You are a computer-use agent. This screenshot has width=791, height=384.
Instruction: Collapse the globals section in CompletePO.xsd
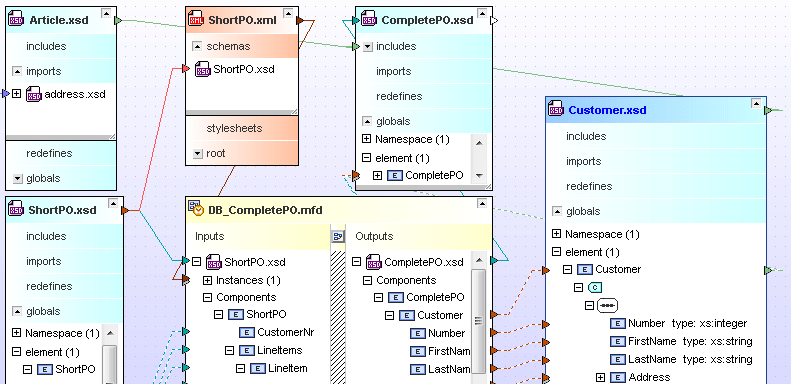(367, 121)
